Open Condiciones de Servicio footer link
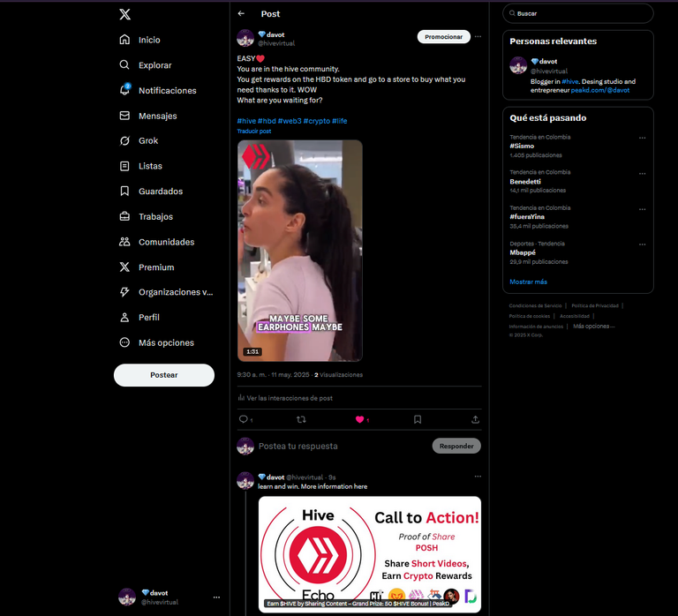The height and width of the screenshot is (616, 678). pyautogui.click(x=535, y=305)
